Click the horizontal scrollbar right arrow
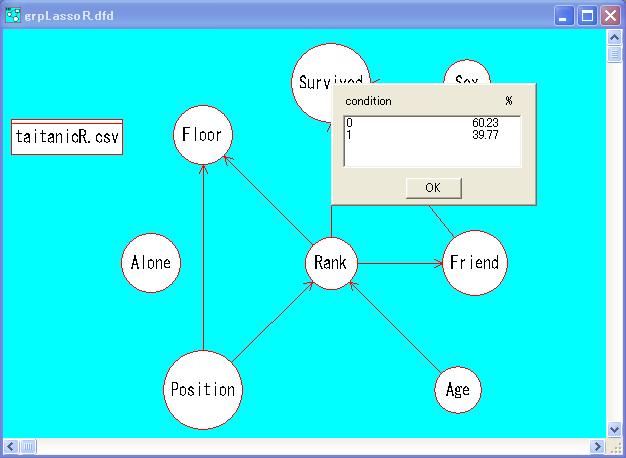This screenshot has width=626, height=458. tap(598, 446)
